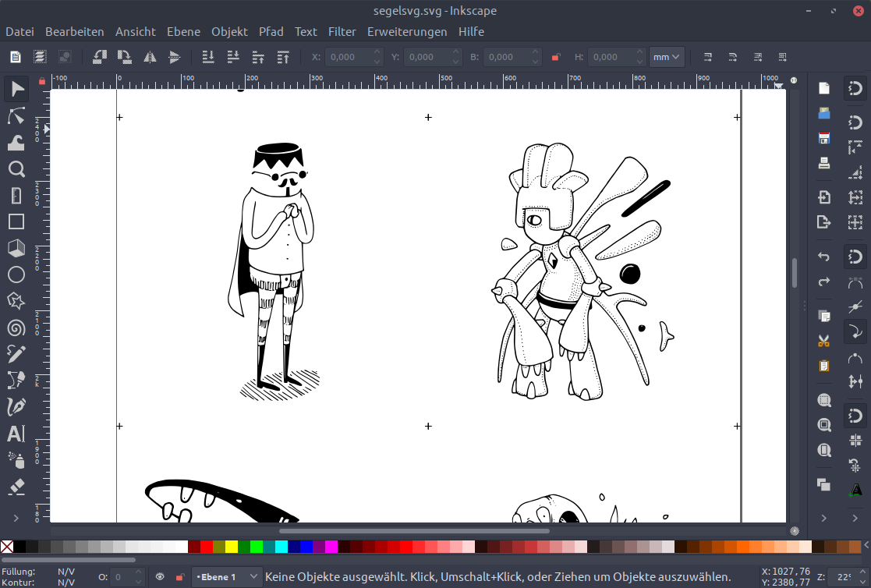This screenshot has height=588, width=871.
Task: Choose the Rectangle drawing tool
Action: pos(16,221)
